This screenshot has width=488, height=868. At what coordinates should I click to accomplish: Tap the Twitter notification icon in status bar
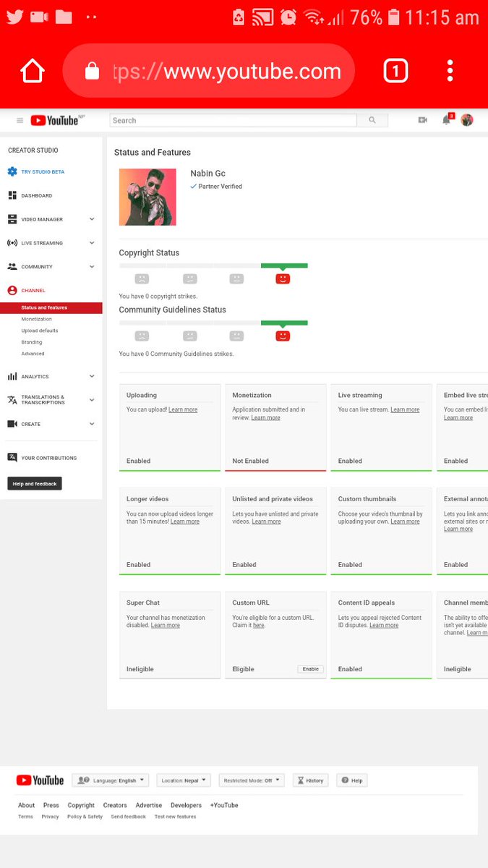point(14,17)
